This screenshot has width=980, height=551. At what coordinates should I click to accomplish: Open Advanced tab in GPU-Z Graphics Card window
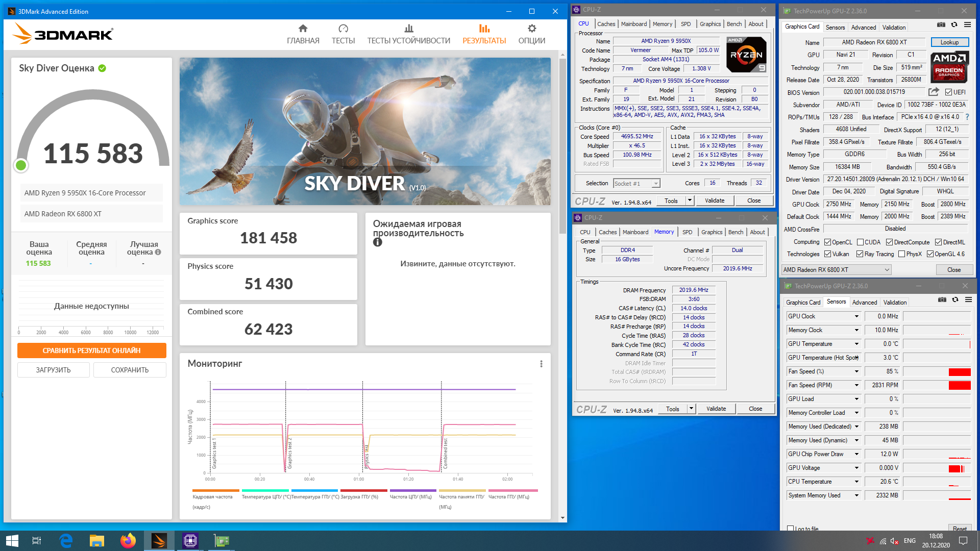click(863, 28)
